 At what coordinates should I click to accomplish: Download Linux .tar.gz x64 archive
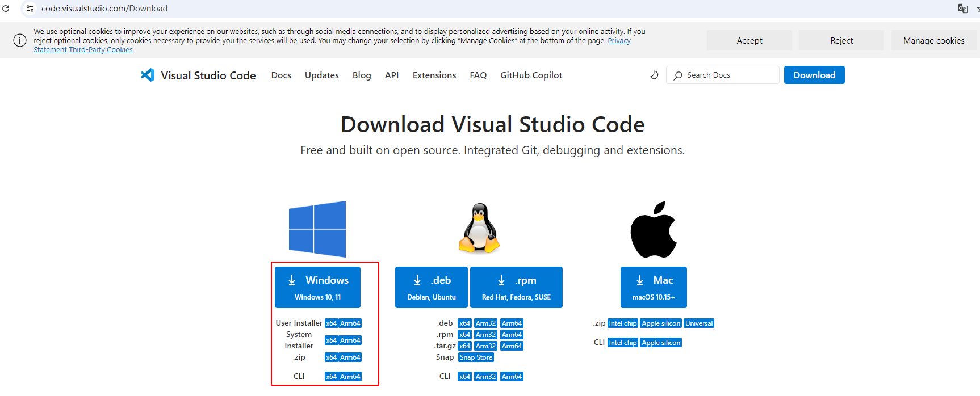point(465,346)
